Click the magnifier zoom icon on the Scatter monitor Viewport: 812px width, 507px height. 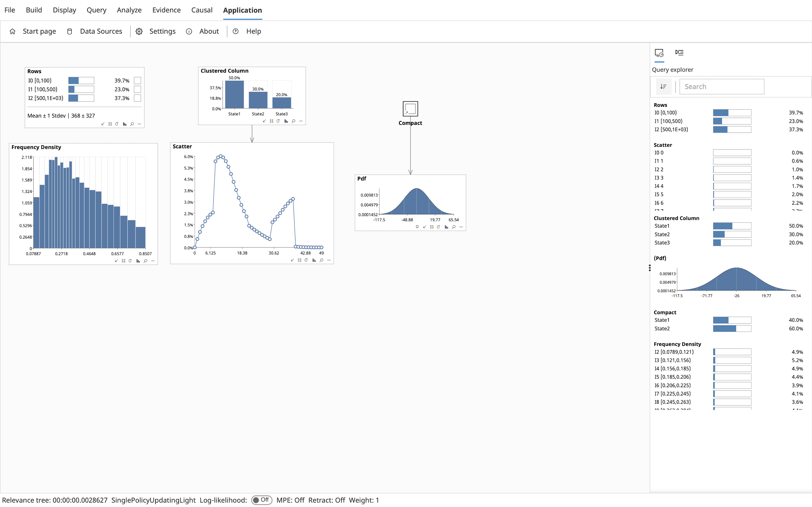tap(321, 260)
